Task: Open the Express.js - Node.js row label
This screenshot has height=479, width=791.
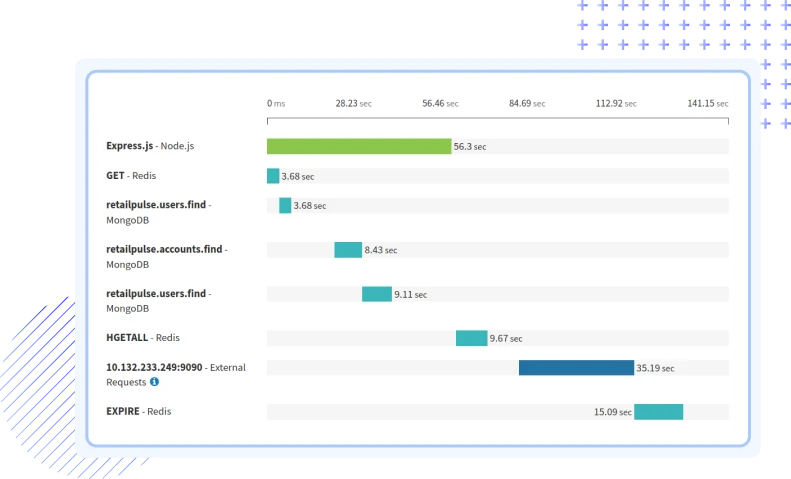Action: (150, 146)
